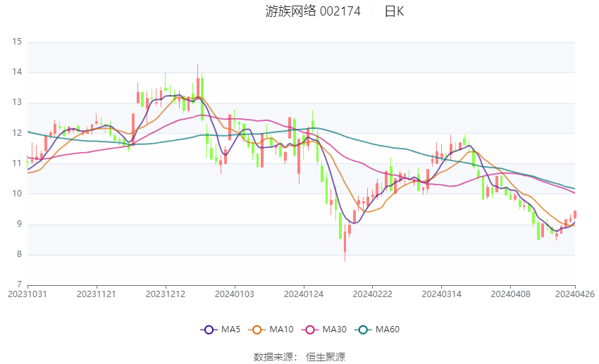599x364 pixels.
Task: Click the data source 恒生聚源 text
Action: (326, 357)
